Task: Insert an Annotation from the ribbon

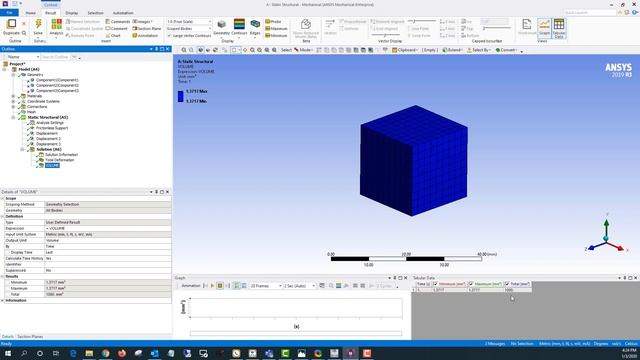Action: click(145, 36)
